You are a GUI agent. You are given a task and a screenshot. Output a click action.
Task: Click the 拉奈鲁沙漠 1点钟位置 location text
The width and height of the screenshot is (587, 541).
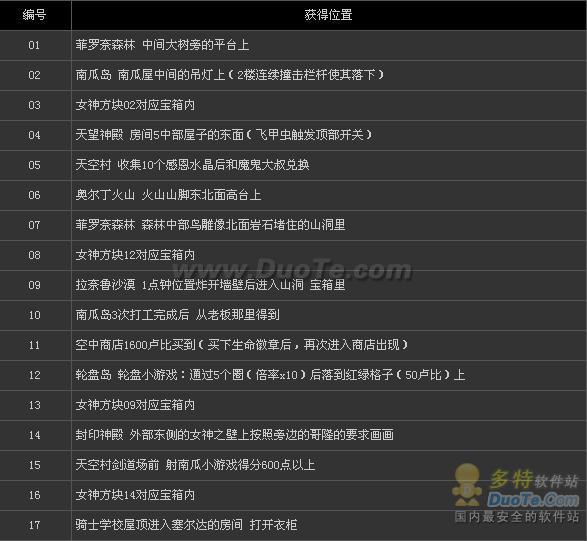(210, 285)
